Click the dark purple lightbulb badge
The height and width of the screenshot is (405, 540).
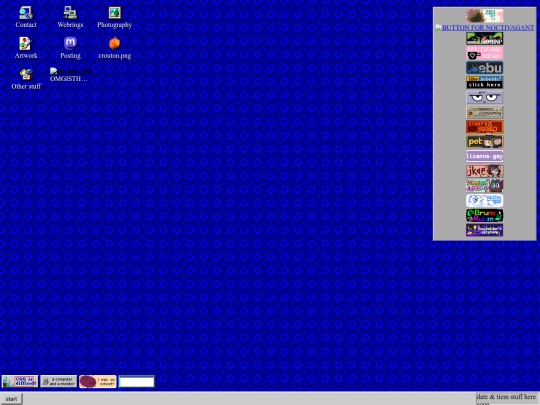[x=485, y=230]
